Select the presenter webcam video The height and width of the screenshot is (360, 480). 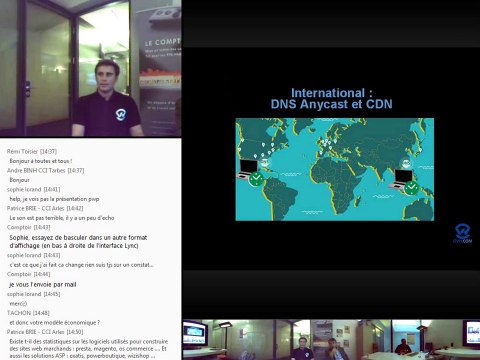91,68
